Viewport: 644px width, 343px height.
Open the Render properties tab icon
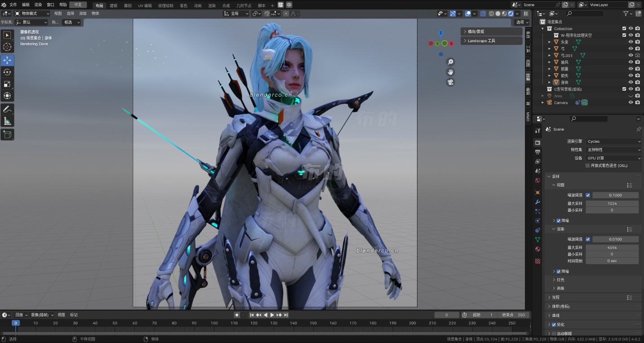coord(537,142)
